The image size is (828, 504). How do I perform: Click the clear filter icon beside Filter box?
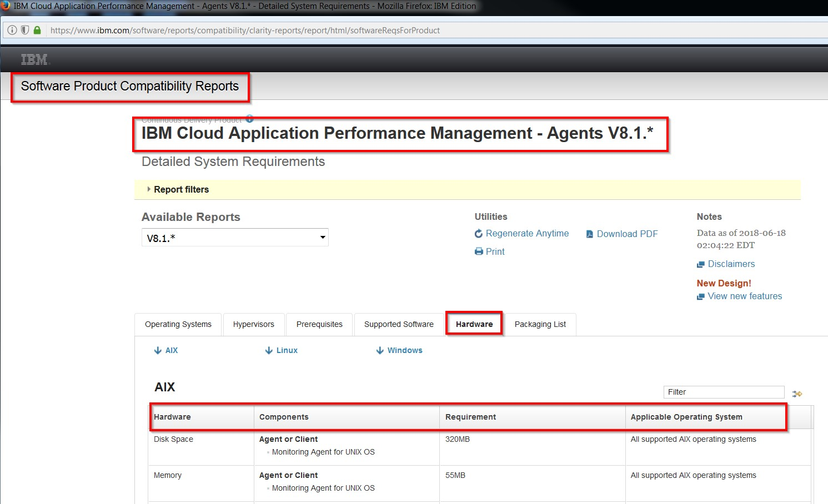[797, 394]
